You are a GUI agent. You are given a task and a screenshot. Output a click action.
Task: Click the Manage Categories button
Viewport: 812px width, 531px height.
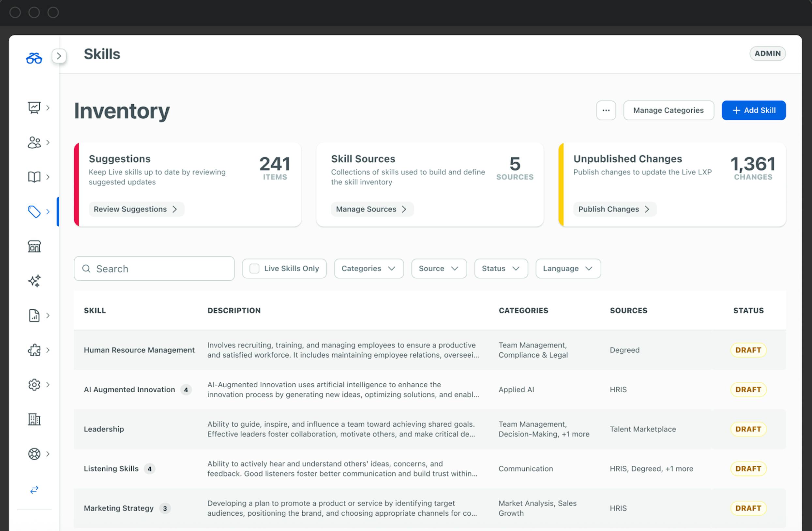pos(668,111)
